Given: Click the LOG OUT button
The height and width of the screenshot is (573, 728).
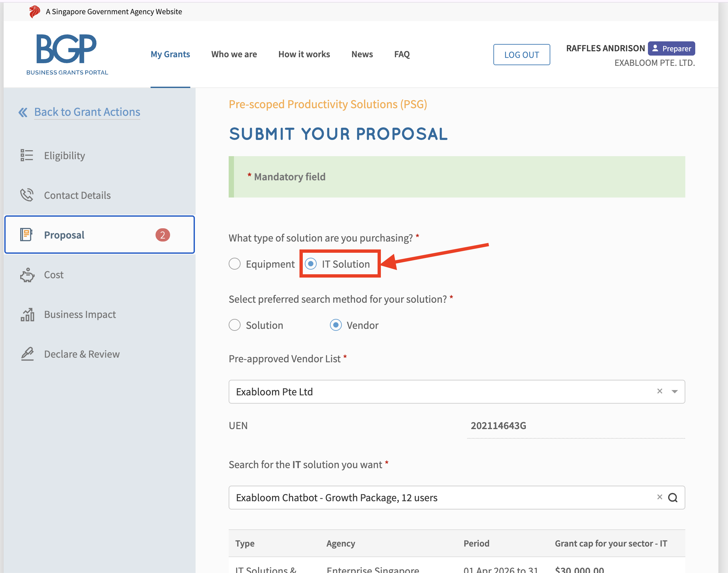Looking at the screenshot, I should pyautogui.click(x=522, y=55).
